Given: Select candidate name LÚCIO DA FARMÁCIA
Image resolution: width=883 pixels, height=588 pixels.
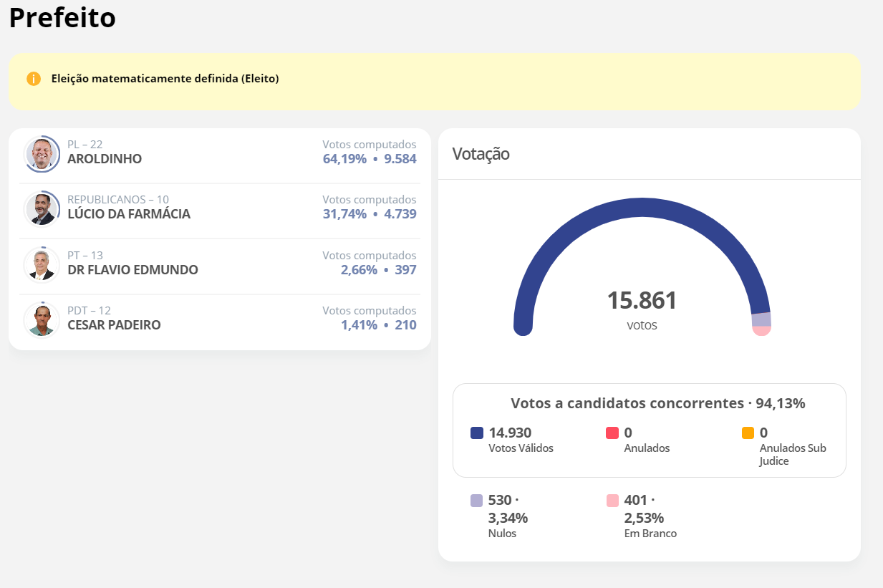Looking at the screenshot, I should click(129, 214).
